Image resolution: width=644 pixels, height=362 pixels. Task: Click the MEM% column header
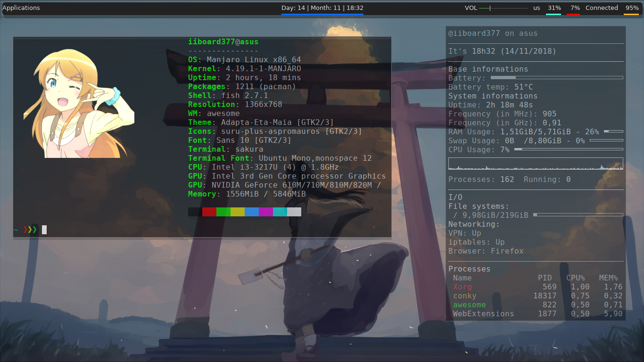pos(609,278)
